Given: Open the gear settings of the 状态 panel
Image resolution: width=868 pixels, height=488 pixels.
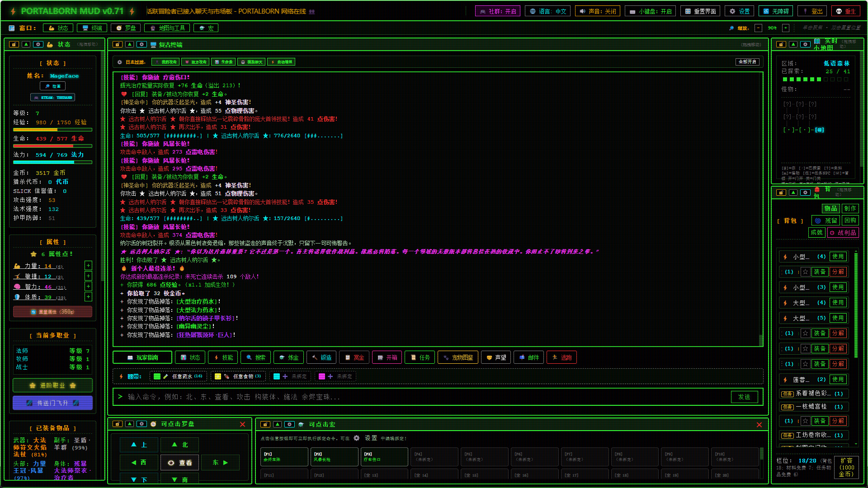Looking at the screenshot, I should [x=38, y=44].
